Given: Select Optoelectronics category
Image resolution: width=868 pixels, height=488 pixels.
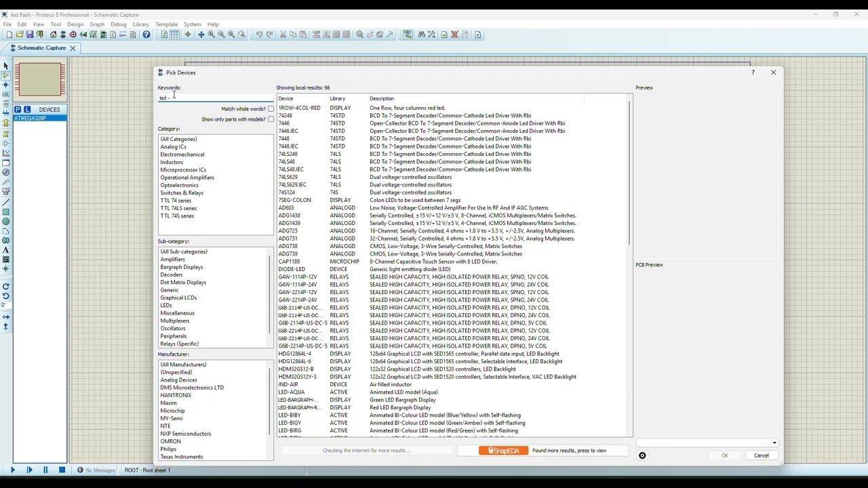Looking at the screenshot, I should coord(180,185).
